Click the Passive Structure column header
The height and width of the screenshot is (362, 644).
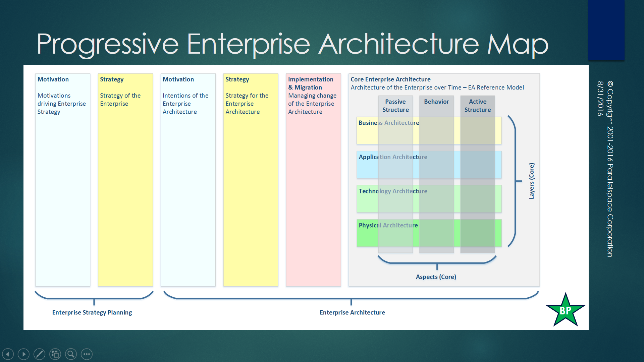point(395,106)
